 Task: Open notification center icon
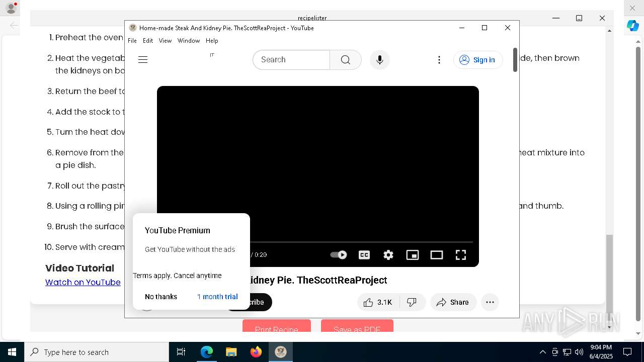[627, 352]
